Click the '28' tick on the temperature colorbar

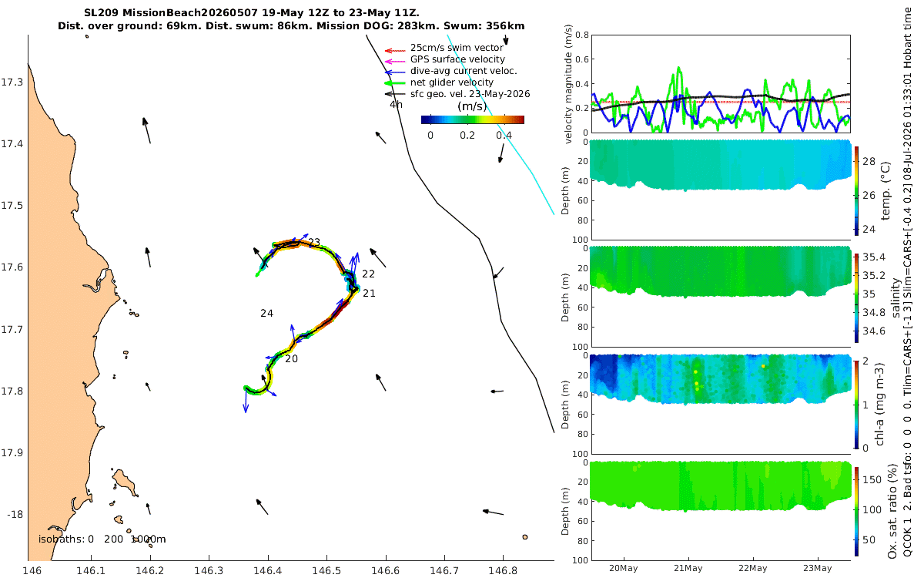coord(869,160)
